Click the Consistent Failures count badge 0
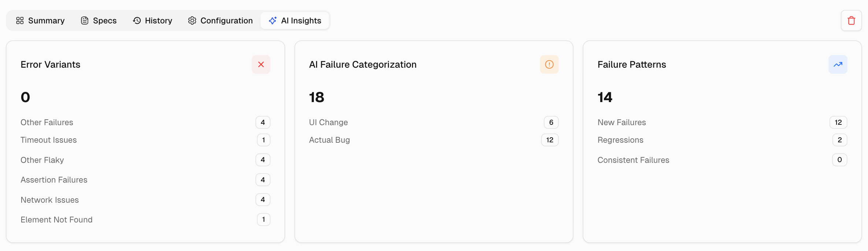This screenshot has height=251, width=868. tap(839, 160)
